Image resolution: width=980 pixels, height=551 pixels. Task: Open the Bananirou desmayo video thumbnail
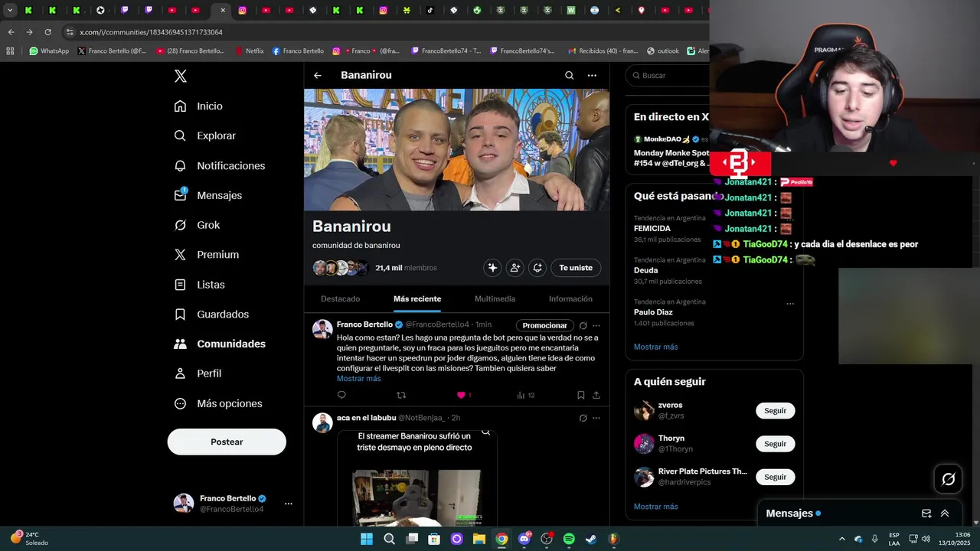tap(417, 478)
